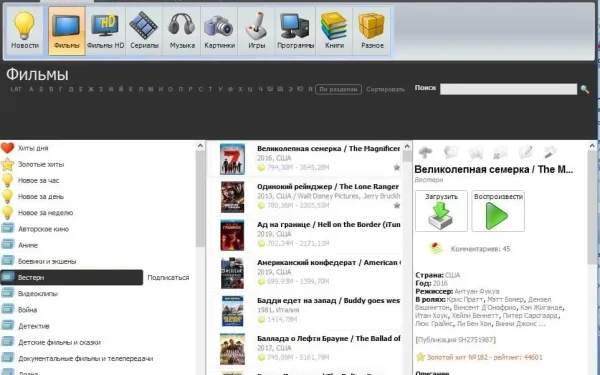
Task: Click actor name Крис Пратт
Action: pos(465,299)
